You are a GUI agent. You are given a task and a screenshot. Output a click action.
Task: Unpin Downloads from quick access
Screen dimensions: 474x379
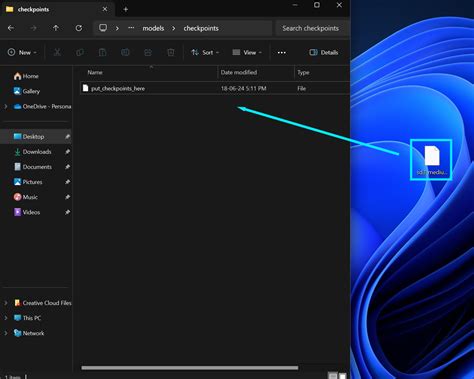click(x=67, y=152)
